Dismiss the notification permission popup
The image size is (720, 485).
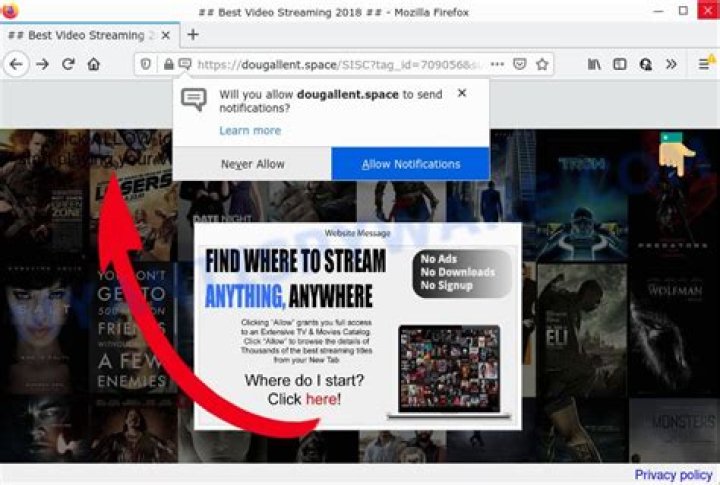point(461,93)
